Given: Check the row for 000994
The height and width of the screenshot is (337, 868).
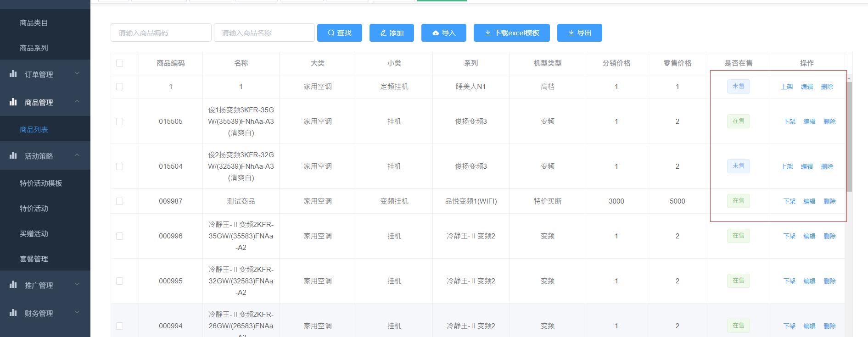Looking at the screenshot, I should tap(120, 326).
